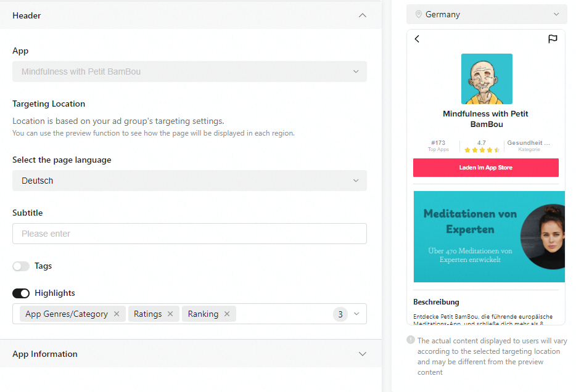Remove the App Genres/Category highlight chip

click(117, 314)
